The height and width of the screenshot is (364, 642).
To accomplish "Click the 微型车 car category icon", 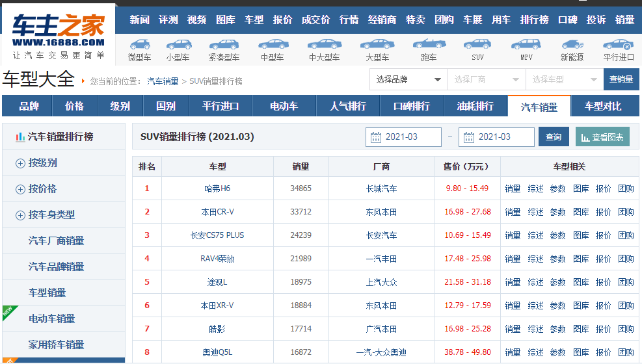I will coord(140,44).
